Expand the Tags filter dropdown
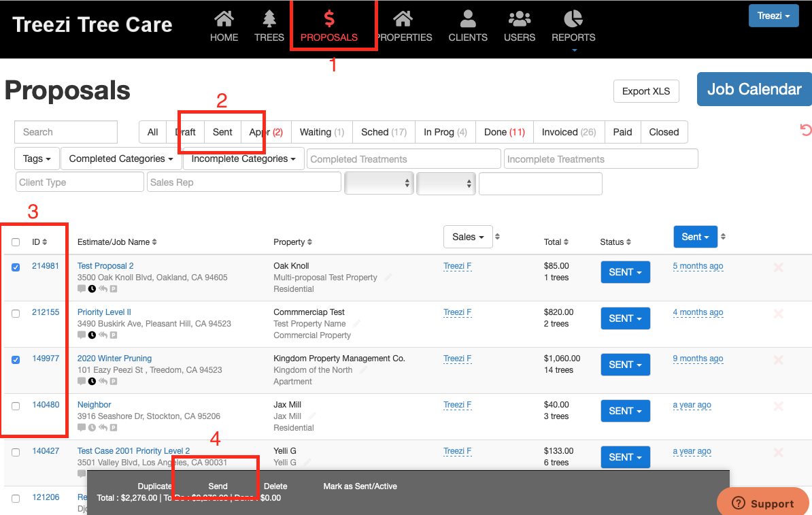This screenshot has height=515, width=812. coord(37,159)
